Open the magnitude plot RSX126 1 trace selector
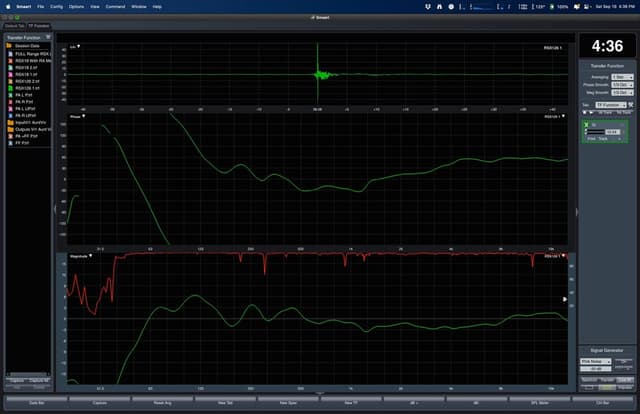The image size is (640, 414). [563, 256]
